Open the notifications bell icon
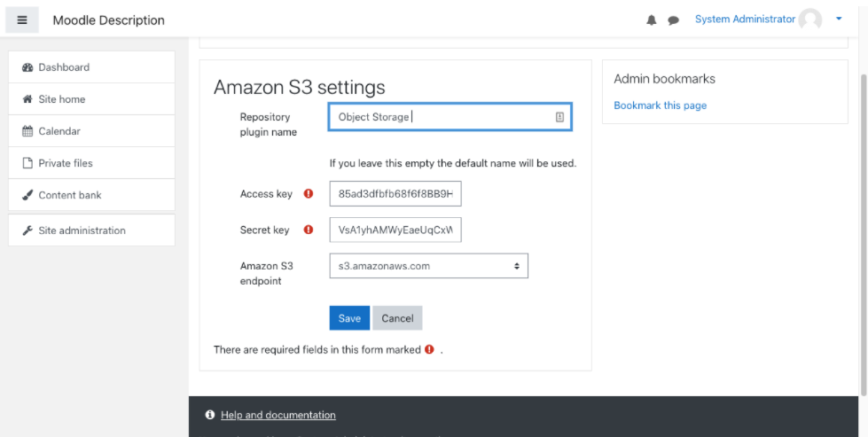The width and height of the screenshot is (868, 437). (652, 20)
